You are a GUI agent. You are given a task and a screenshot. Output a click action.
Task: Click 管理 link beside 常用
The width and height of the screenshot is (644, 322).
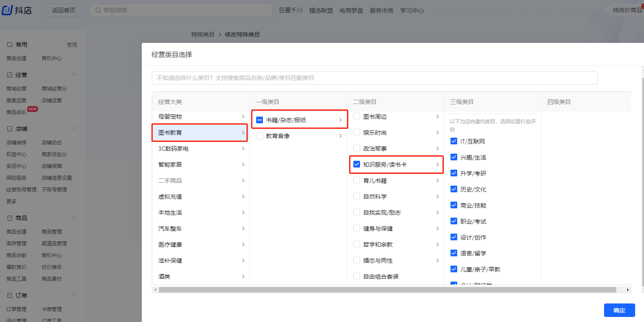coord(72,45)
